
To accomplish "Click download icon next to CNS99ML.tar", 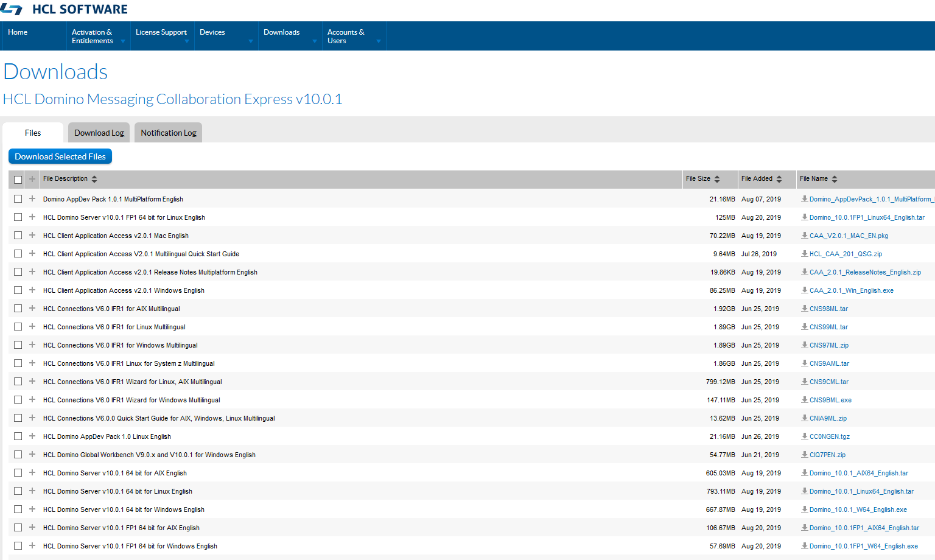I will click(805, 327).
